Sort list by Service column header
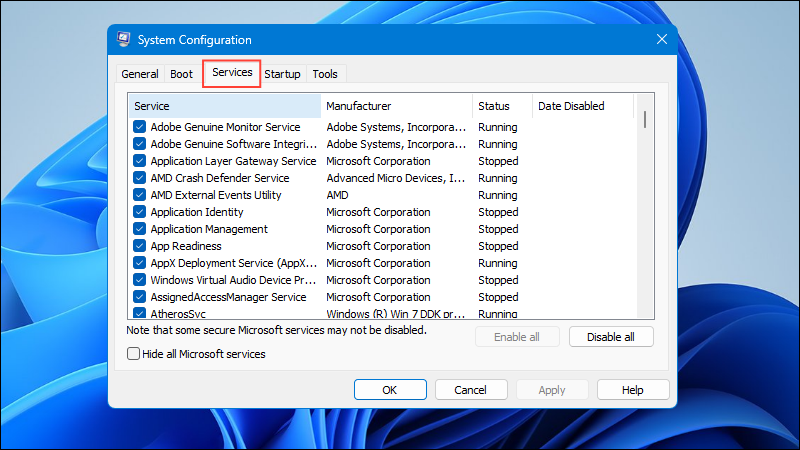The image size is (800, 450). coord(224,106)
